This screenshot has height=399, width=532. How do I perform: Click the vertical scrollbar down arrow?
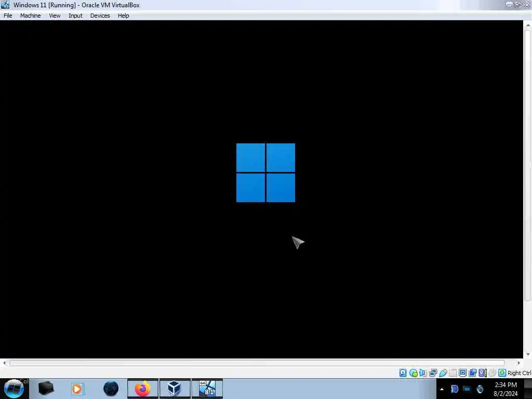pyautogui.click(x=528, y=354)
